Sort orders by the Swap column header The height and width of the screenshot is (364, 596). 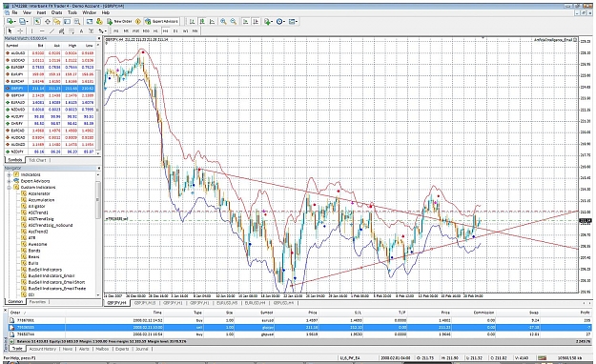click(x=534, y=313)
